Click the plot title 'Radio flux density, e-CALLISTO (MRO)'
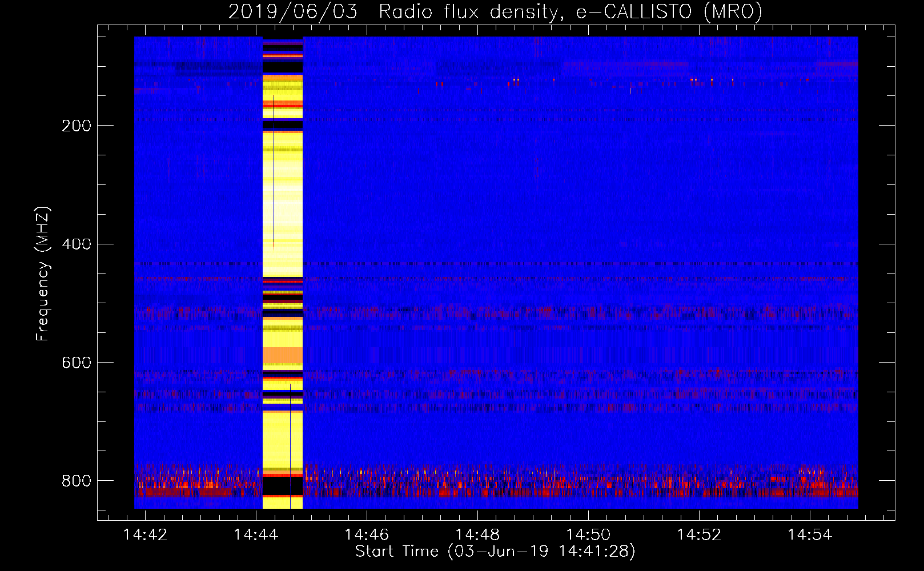 (570, 11)
